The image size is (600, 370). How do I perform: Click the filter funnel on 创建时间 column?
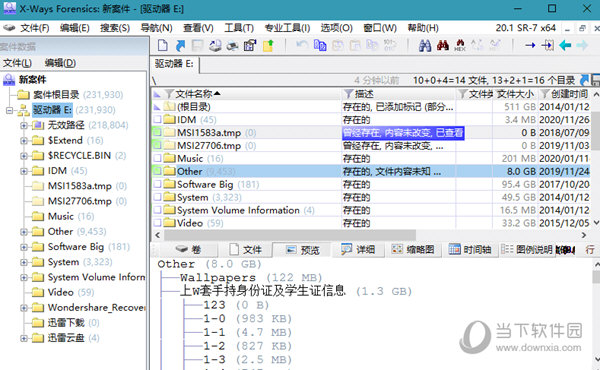[x=545, y=94]
